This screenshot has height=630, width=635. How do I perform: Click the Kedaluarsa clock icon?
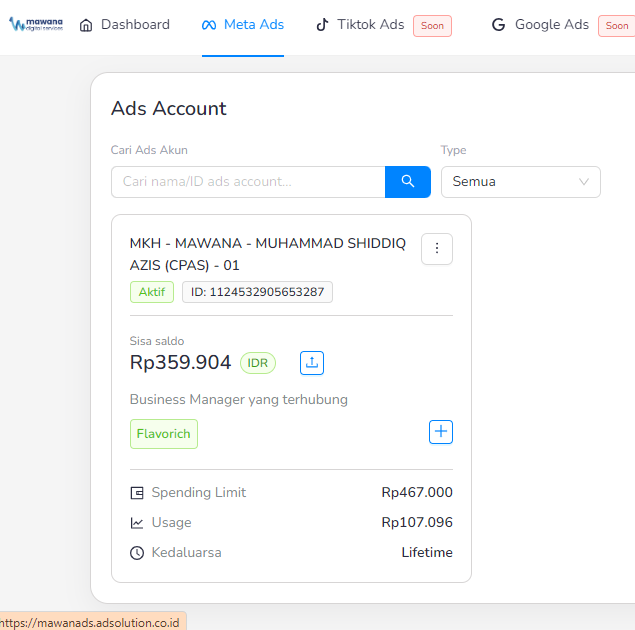[x=137, y=553]
